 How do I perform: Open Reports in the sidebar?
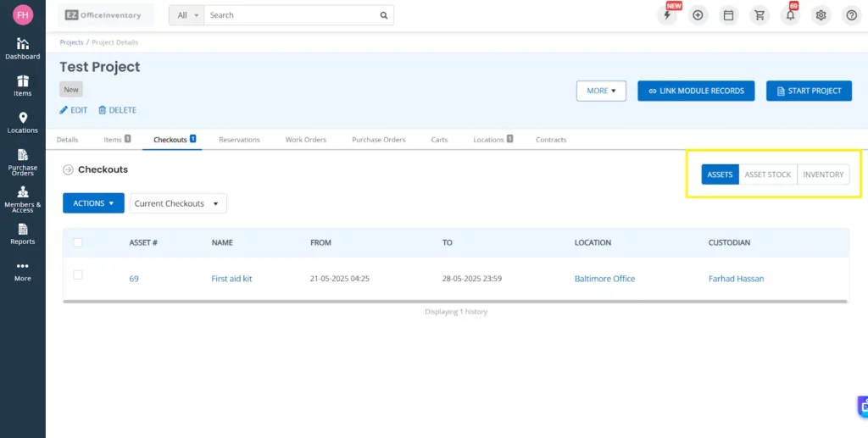point(23,234)
